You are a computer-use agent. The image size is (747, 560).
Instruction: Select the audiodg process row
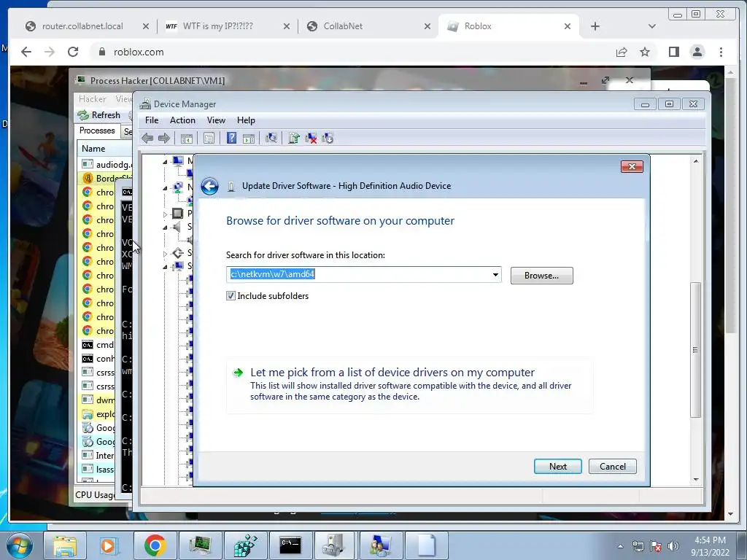coord(105,165)
